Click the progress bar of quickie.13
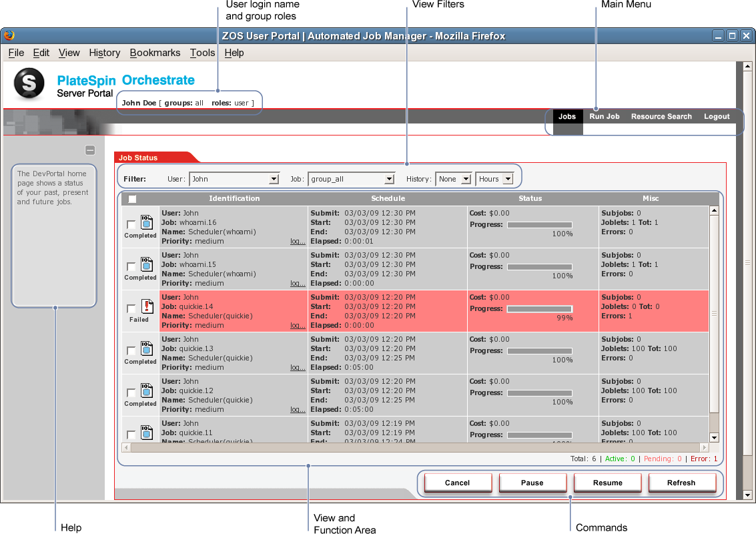This screenshot has width=756, height=534. coord(540,350)
